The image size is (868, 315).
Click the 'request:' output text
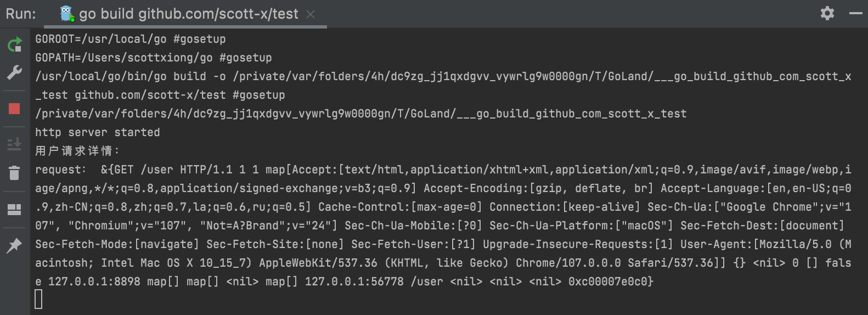click(60, 170)
